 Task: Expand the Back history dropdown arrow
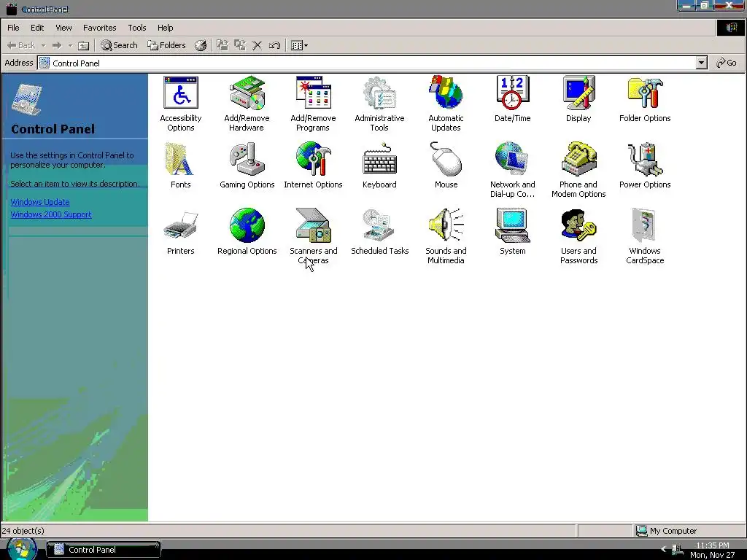pyautogui.click(x=43, y=45)
